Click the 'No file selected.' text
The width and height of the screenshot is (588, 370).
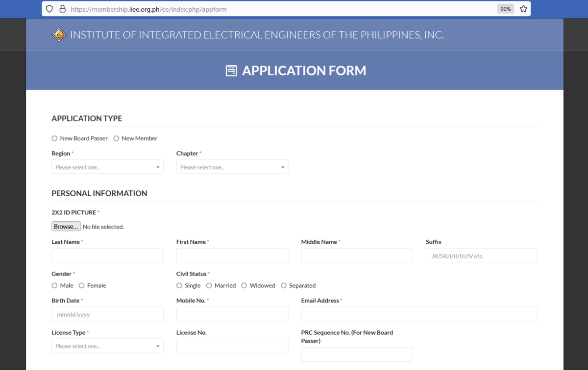coord(103,227)
